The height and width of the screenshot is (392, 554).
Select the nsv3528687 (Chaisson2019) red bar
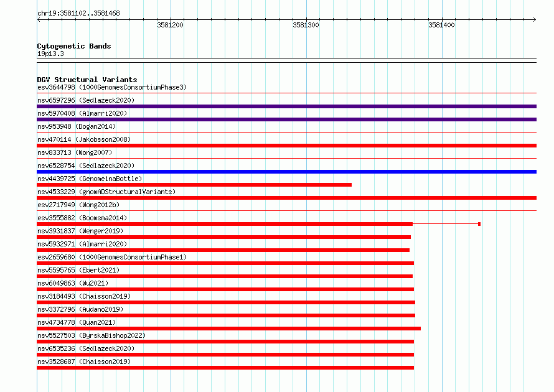pyautogui.click(x=225, y=368)
